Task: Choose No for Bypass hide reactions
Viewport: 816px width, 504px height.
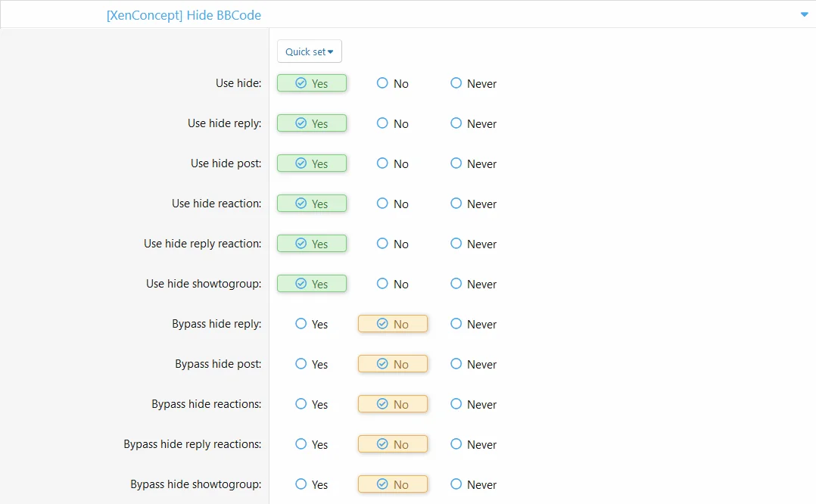Action: [x=392, y=404]
